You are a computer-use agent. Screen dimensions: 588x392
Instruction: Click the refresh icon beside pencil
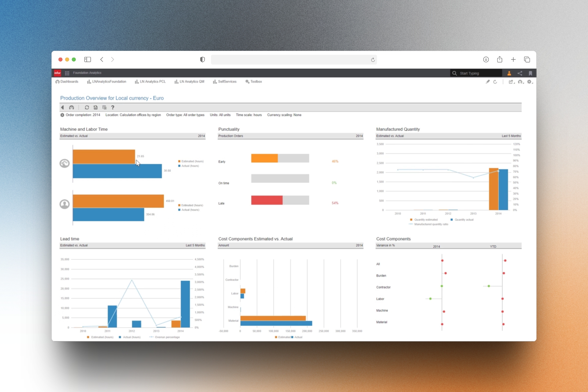point(495,82)
